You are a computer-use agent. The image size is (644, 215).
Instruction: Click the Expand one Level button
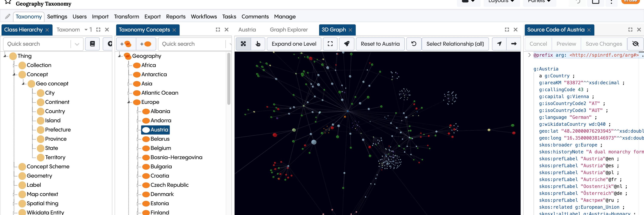coord(294,44)
